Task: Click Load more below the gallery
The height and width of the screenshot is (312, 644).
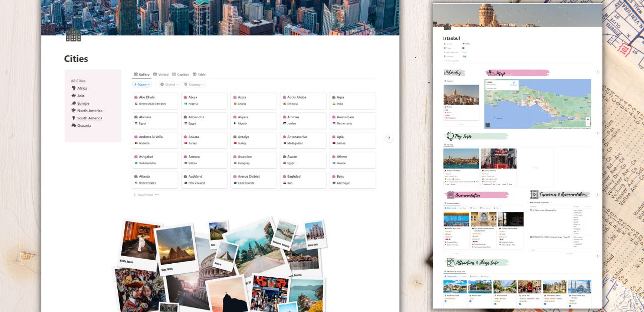Action: [143, 195]
